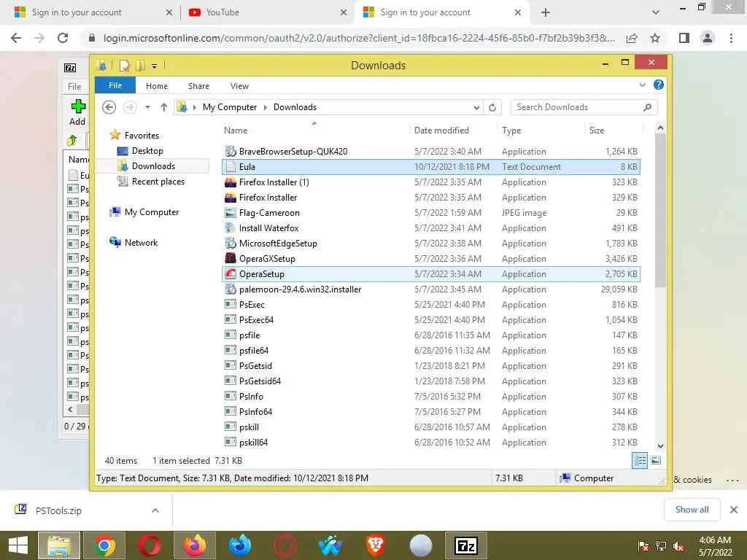The height and width of the screenshot is (560, 747).
Task: Close the Chrome downloads bar
Action: pos(734,510)
